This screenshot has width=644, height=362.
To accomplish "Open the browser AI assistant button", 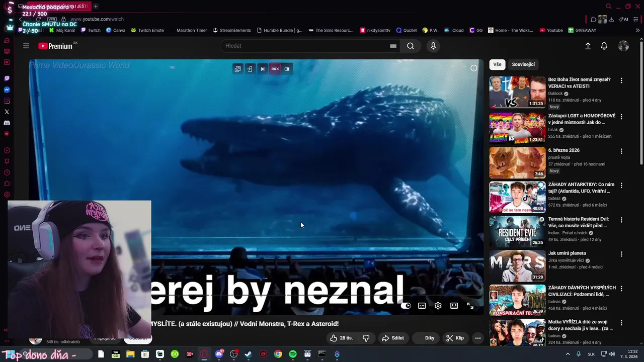I will point(623,19).
